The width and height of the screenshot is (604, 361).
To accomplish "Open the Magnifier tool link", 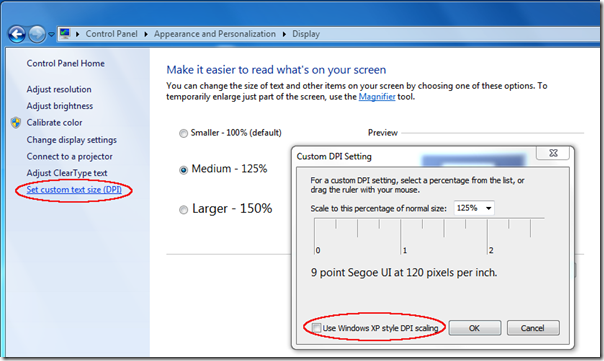I will (x=377, y=97).
